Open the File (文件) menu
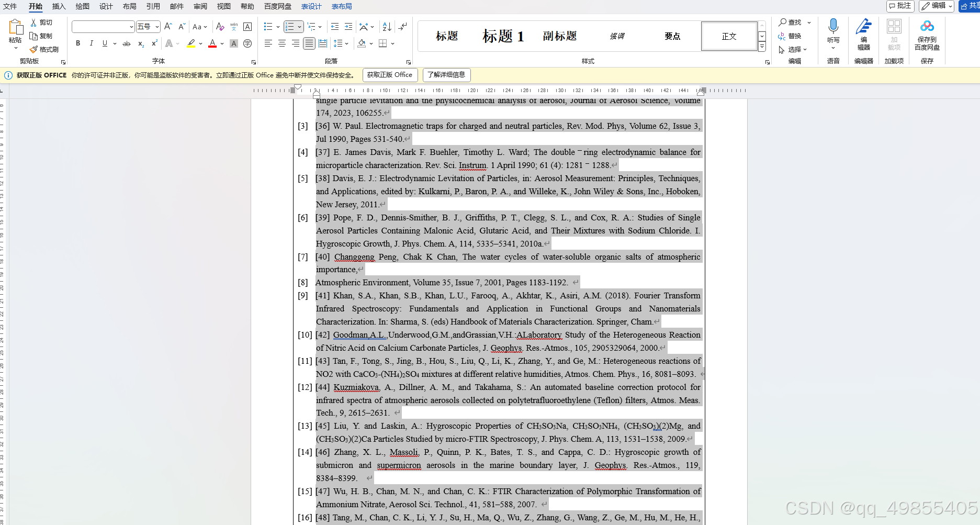980x525 pixels. [10, 6]
